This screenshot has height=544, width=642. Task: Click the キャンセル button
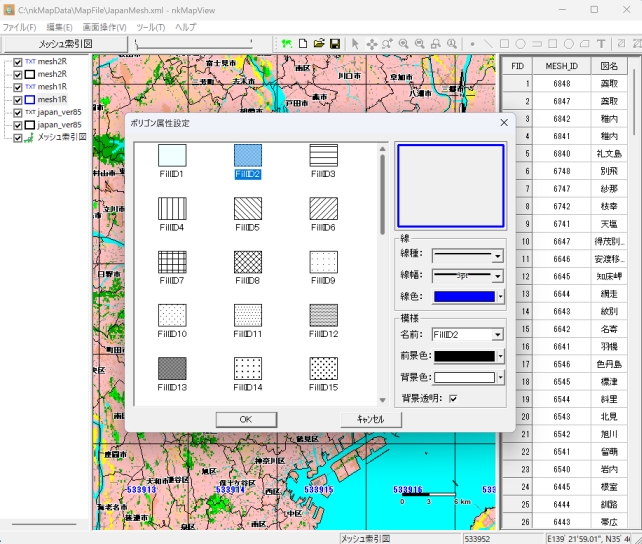[x=363, y=420]
